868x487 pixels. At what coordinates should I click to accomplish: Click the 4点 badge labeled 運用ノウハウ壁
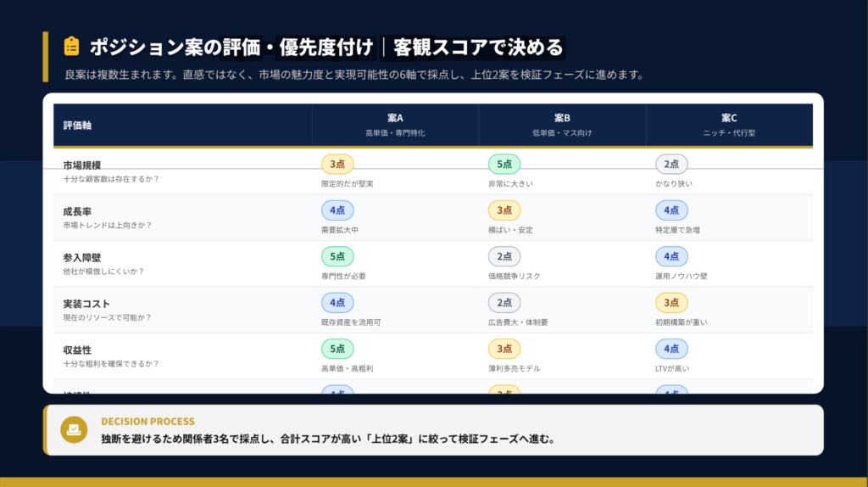pyautogui.click(x=671, y=256)
